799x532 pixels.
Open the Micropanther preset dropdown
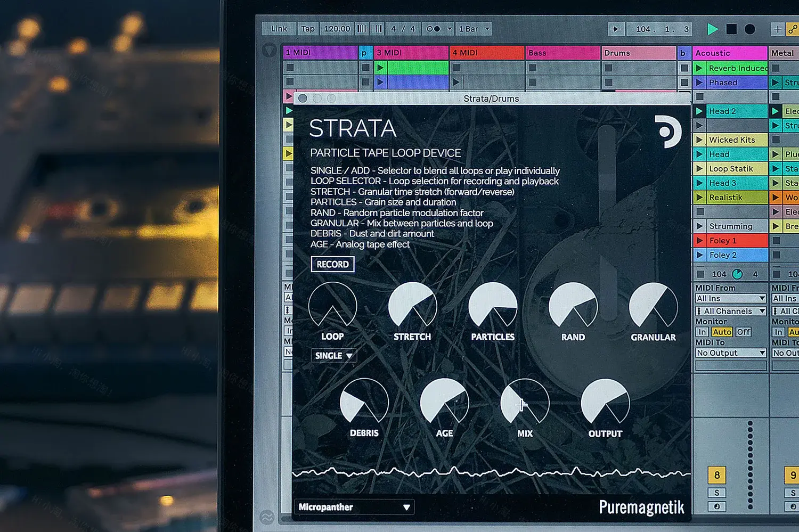click(x=354, y=507)
